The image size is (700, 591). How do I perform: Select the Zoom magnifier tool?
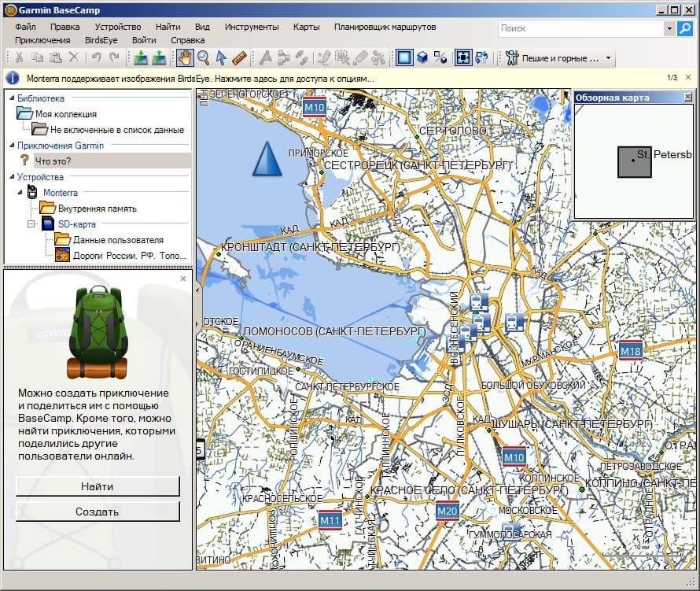tap(203, 57)
